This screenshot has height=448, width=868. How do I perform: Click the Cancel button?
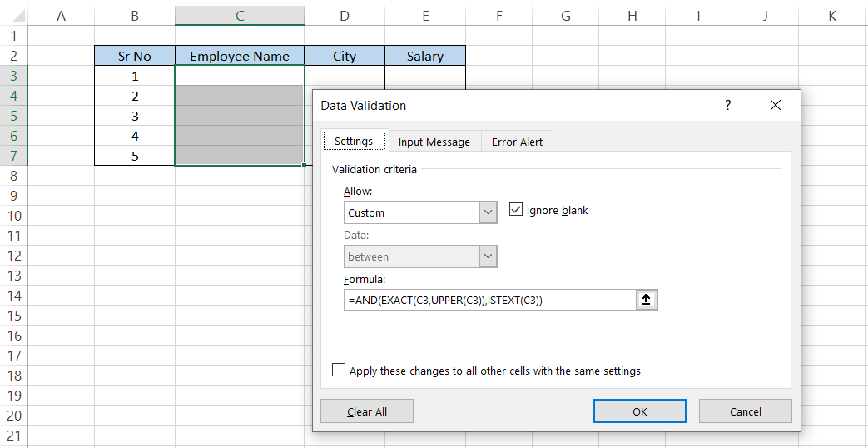[x=745, y=411]
